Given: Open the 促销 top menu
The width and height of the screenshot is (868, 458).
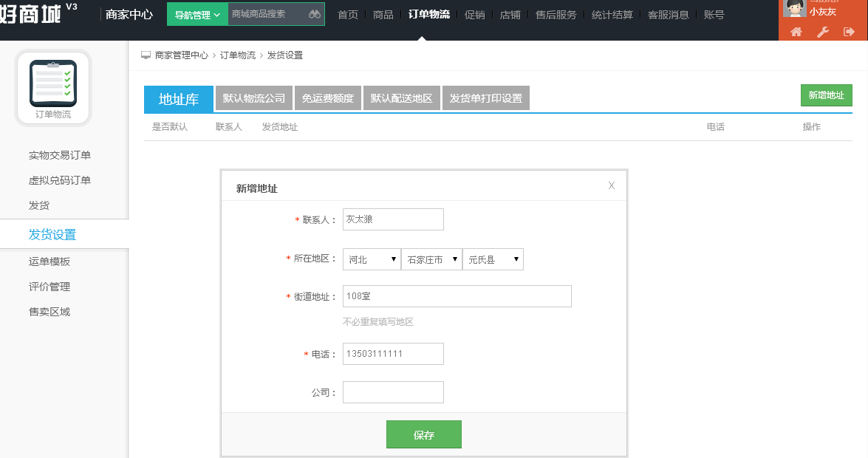Looking at the screenshot, I should [x=474, y=14].
